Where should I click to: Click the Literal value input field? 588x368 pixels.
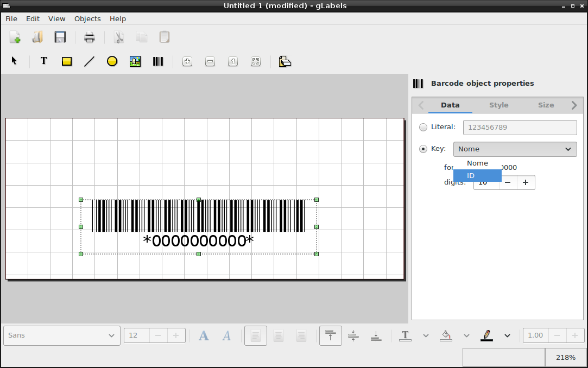pos(520,128)
